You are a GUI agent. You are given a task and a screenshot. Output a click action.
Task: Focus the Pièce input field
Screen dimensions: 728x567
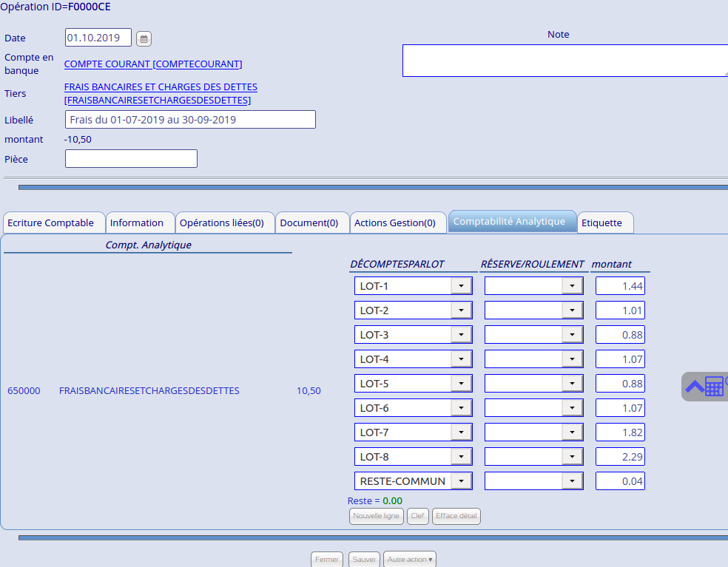click(131, 159)
